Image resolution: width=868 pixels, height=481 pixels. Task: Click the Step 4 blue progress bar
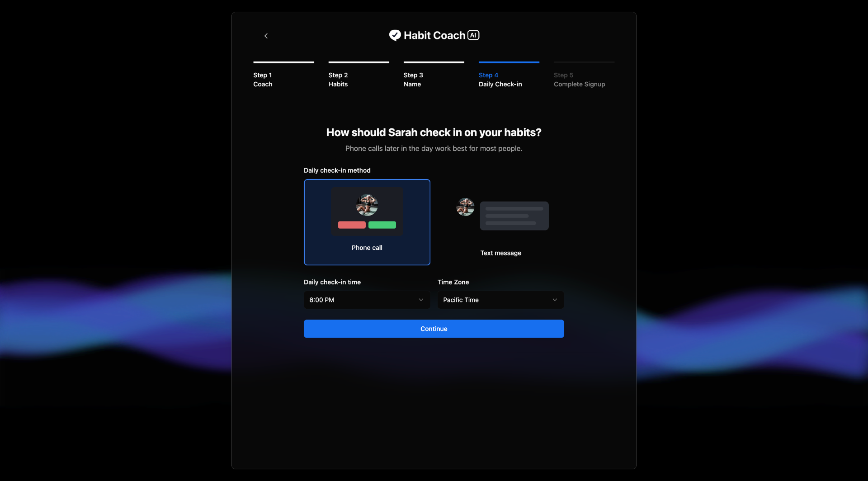click(509, 62)
